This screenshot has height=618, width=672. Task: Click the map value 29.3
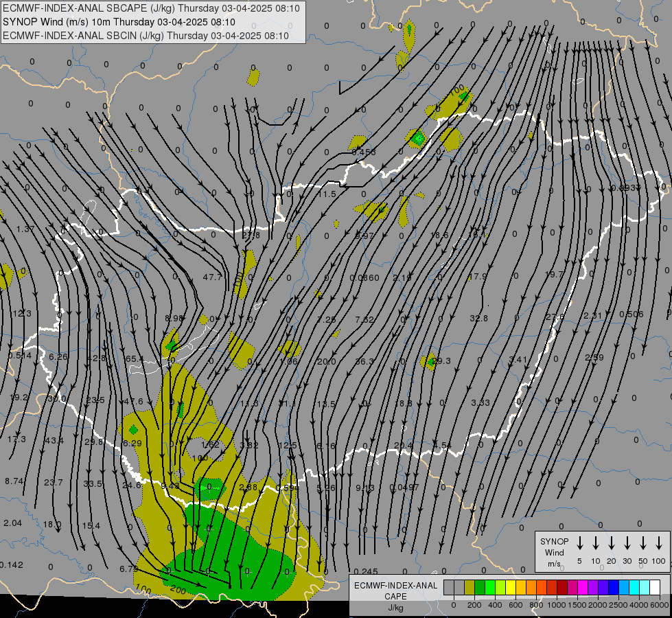pos(441,361)
